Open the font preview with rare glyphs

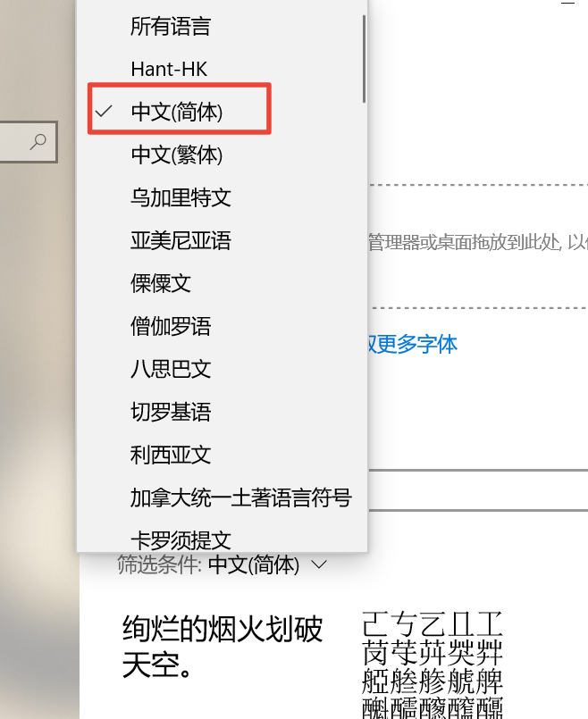(432, 664)
